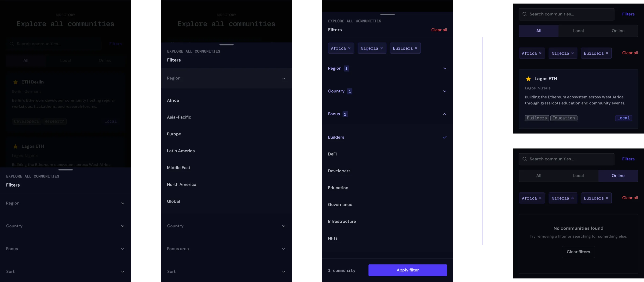The height and width of the screenshot is (282, 644).
Task: Select the Education focus option in the filter list
Action: 387,188
